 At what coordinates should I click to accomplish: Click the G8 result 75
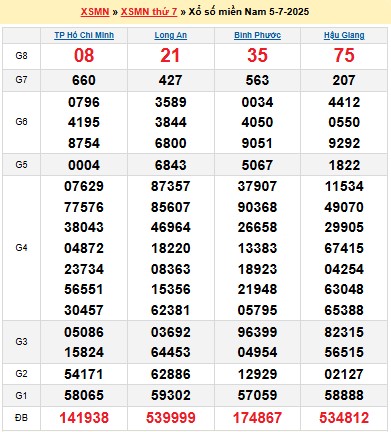pos(344,55)
